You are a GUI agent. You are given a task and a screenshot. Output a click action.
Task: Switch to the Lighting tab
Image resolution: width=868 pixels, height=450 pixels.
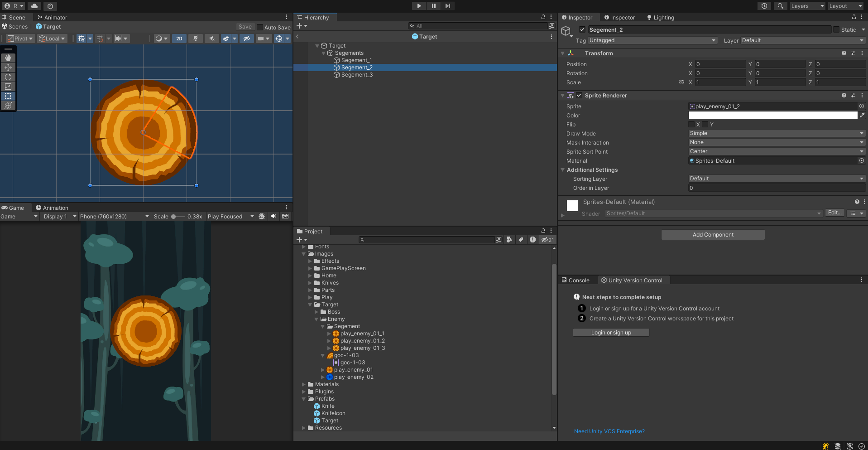point(661,18)
